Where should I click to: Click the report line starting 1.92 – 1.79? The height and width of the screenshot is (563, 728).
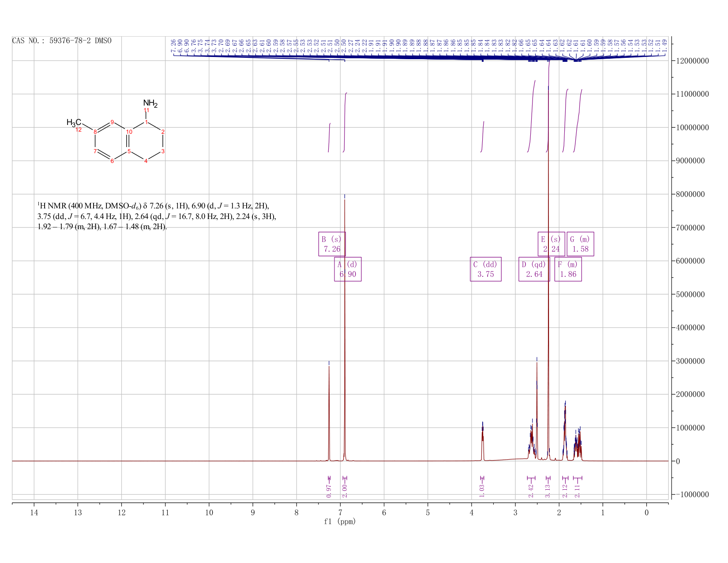click(x=102, y=227)
